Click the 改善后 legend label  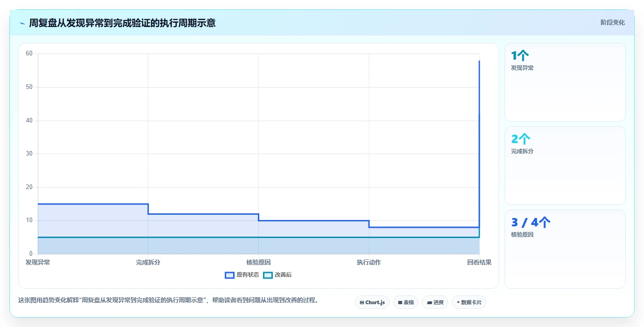pos(283,275)
